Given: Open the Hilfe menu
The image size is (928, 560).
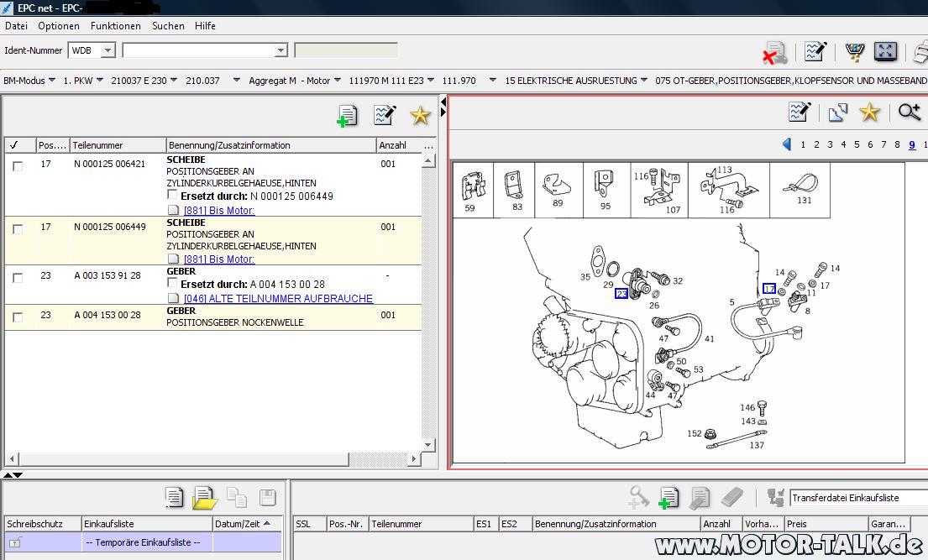Looking at the screenshot, I should click(x=205, y=26).
